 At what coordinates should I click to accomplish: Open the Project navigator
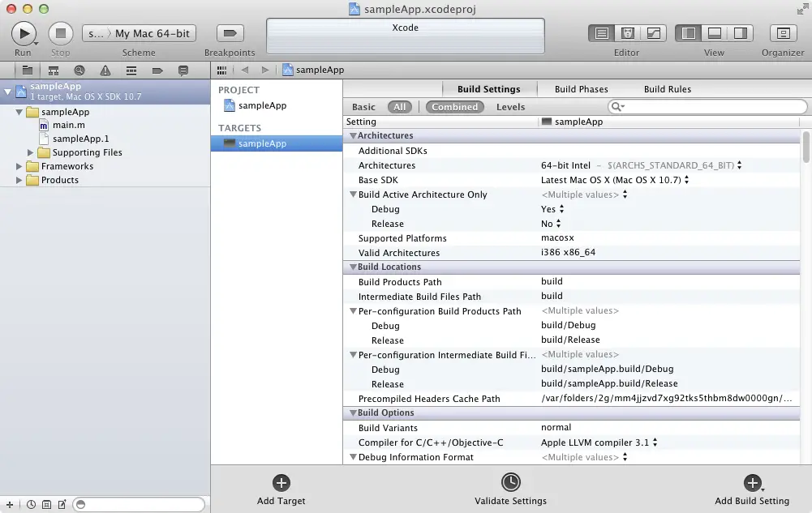[29, 70]
